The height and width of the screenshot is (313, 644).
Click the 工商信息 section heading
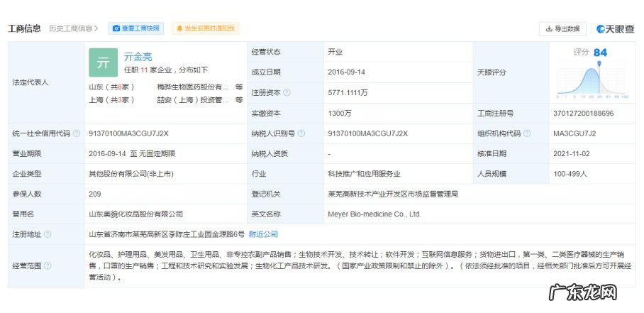(x=24, y=28)
